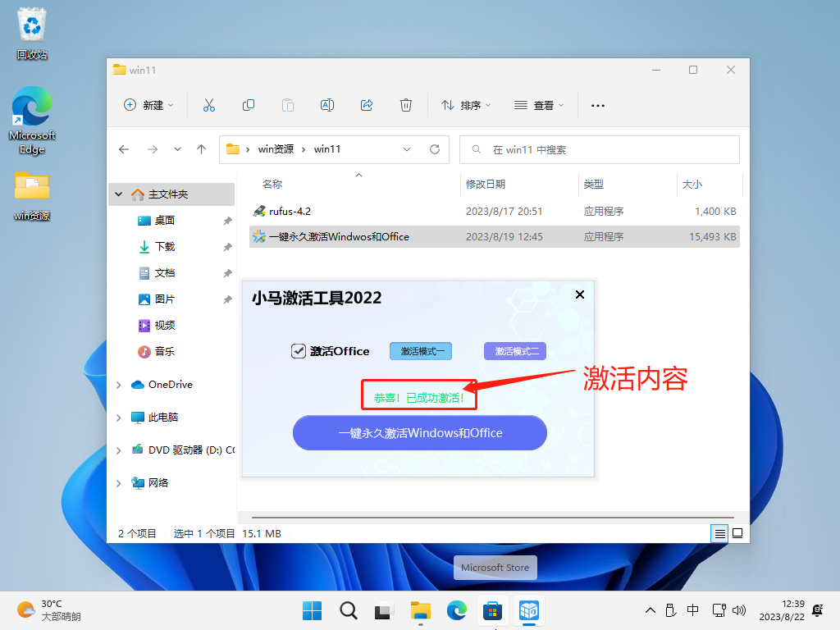Expand address bar history dropdown

(407, 149)
